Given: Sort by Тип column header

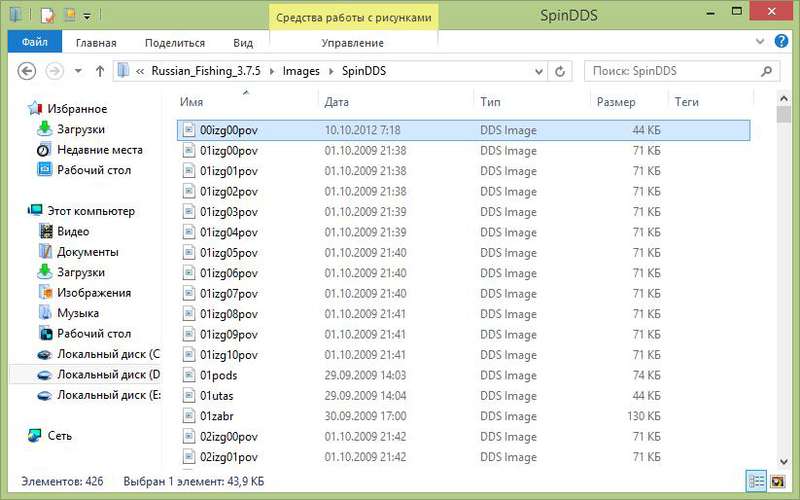Looking at the screenshot, I should click(x=490, y=102).
